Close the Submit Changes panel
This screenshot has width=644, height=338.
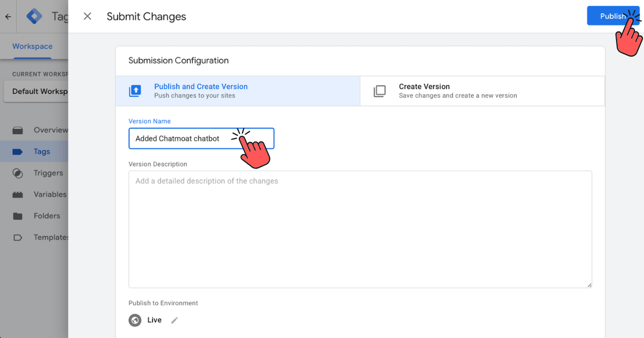(x=87, y=17)
